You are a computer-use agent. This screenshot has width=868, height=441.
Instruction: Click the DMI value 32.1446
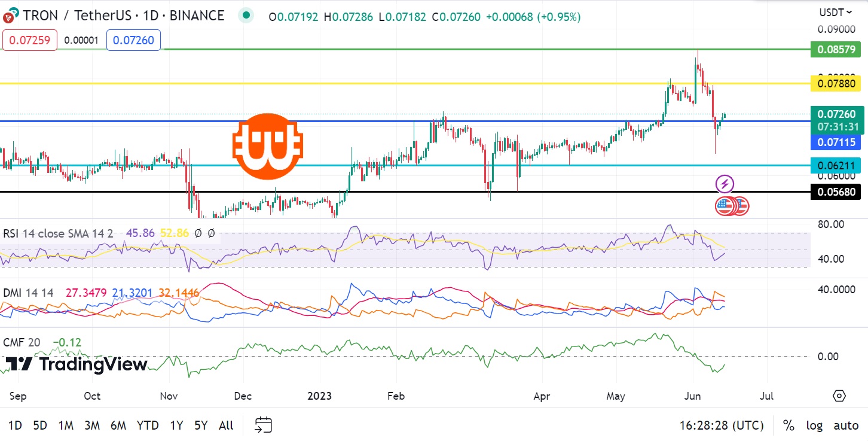(x=179, y=293)
